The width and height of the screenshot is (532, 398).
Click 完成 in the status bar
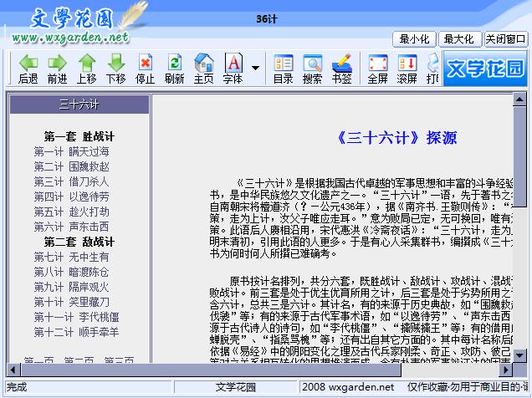tap(17, 387)
